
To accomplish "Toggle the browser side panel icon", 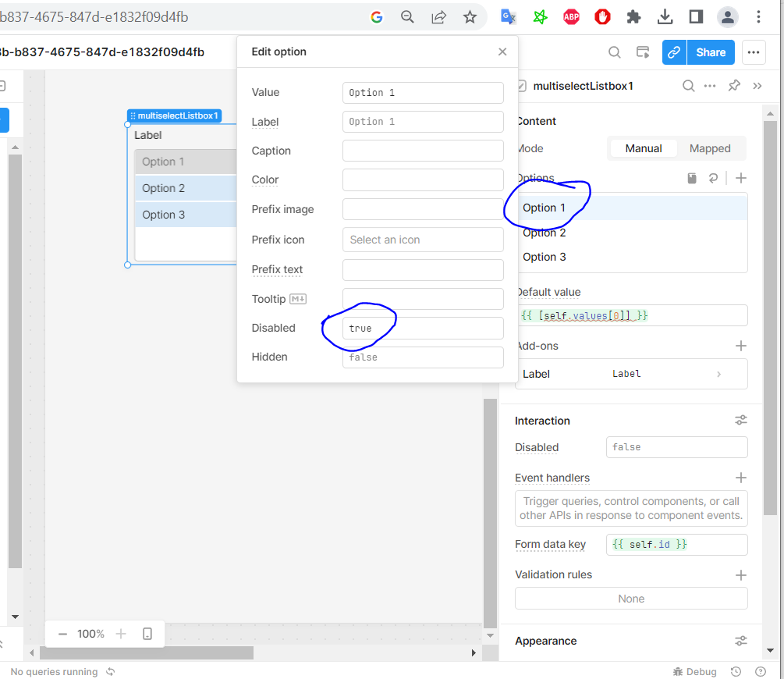I will [x=696, y=17].
